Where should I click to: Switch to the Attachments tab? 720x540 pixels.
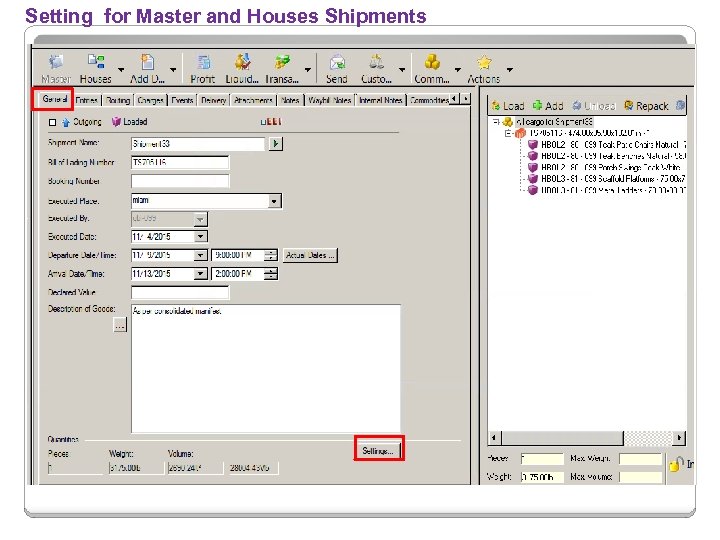point(253,100)
